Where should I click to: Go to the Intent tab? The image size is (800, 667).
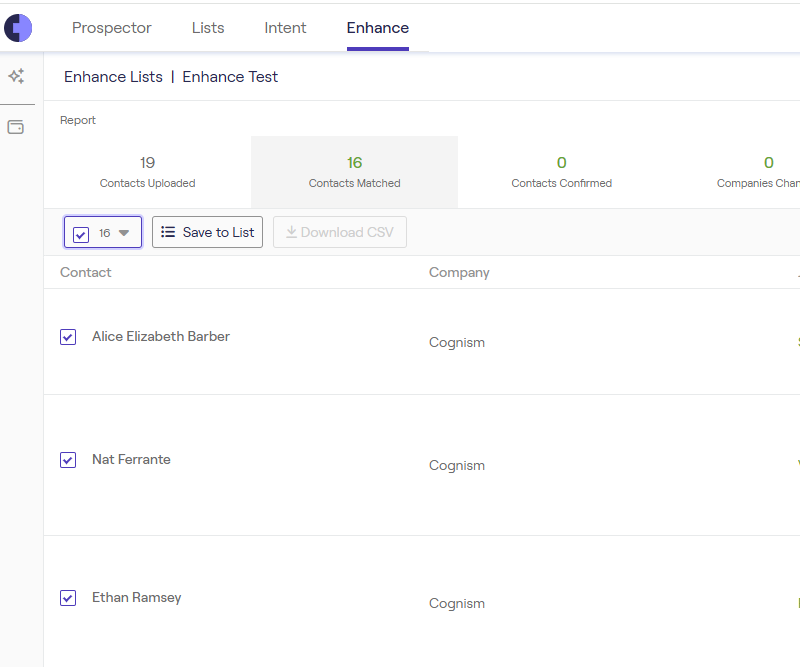coord(285,28)
